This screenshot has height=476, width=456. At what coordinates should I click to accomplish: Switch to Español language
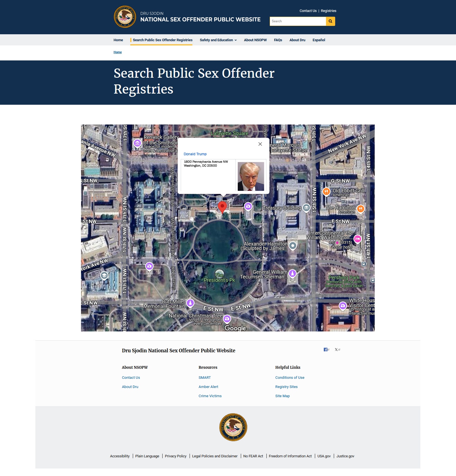[319, 40]
